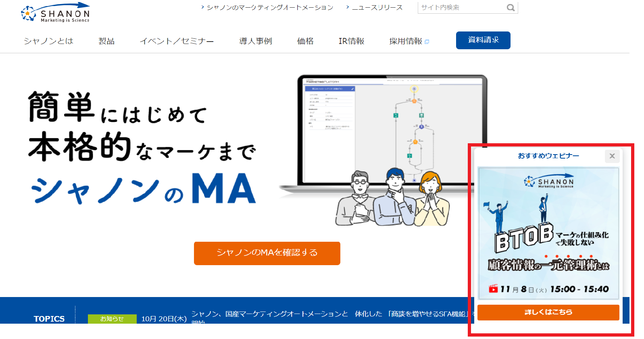Viewport: 644px width, 339px height.
Task: Click the SHANON logo in the header
Action: 55,13
